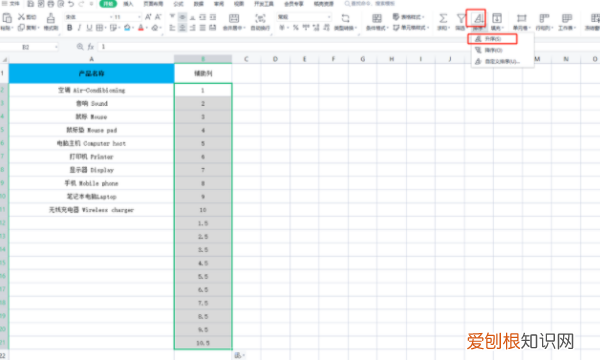
Task: Toggle Underline formatting
Action: pos(89,28)
